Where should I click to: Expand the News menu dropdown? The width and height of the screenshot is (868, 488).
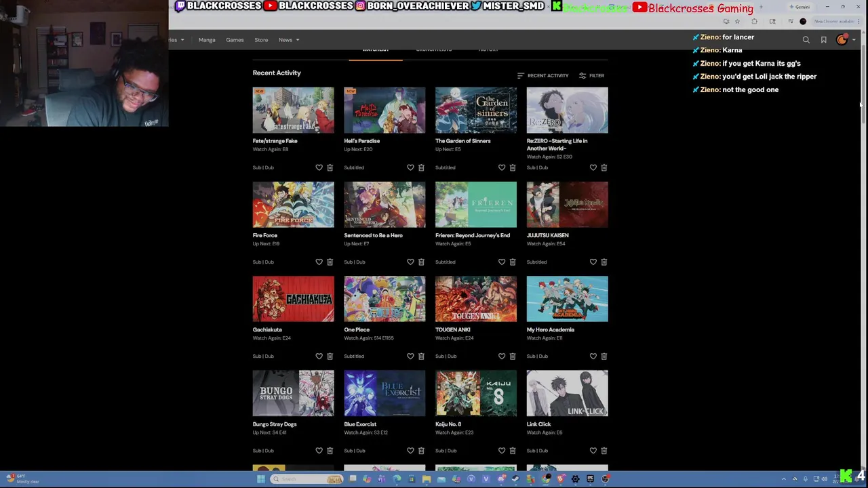[x=289, y=40]
